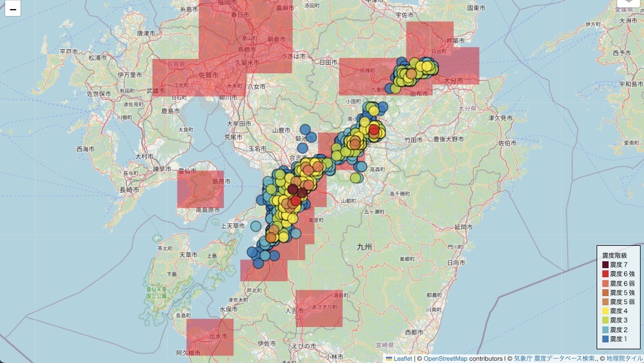This screenshot has height=363, width=644.
Task: Click the 震度6強 red swatch in legend
Action: pos(605,274)
